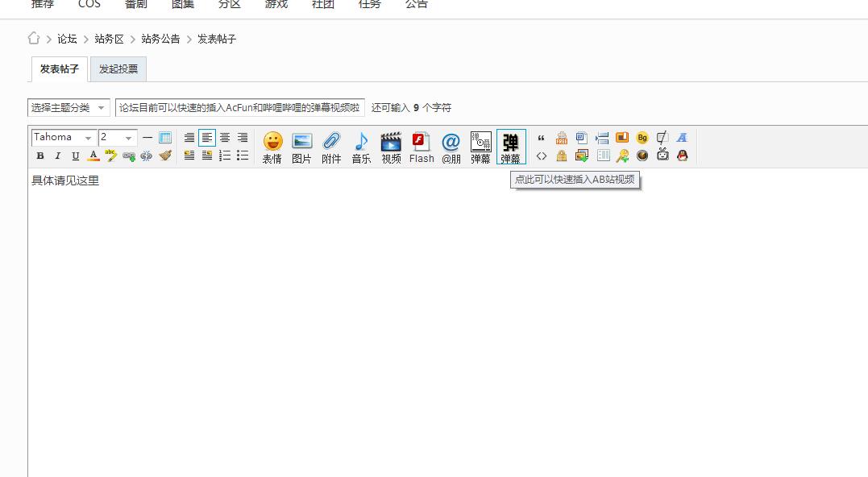The height and width of the screenshot is (477, 868).
Task: Select the 发表帖子 tab
Action: tap(60, 69)
